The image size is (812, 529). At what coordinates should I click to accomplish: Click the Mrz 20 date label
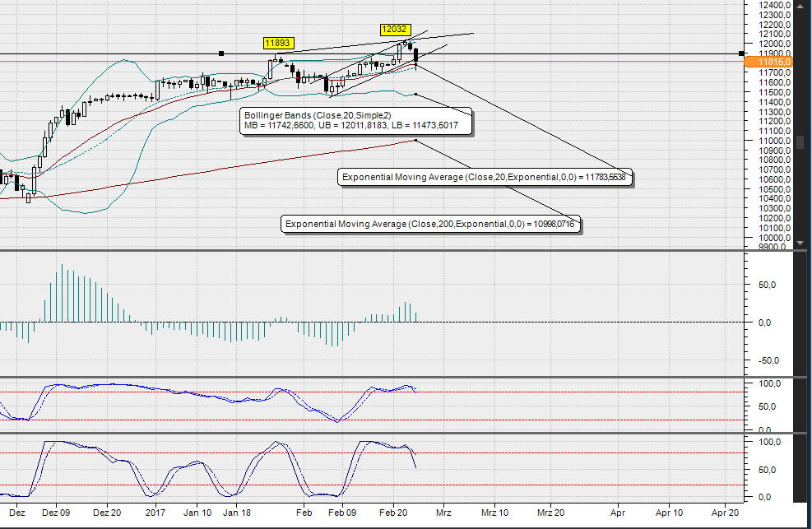tap(550, 513)
